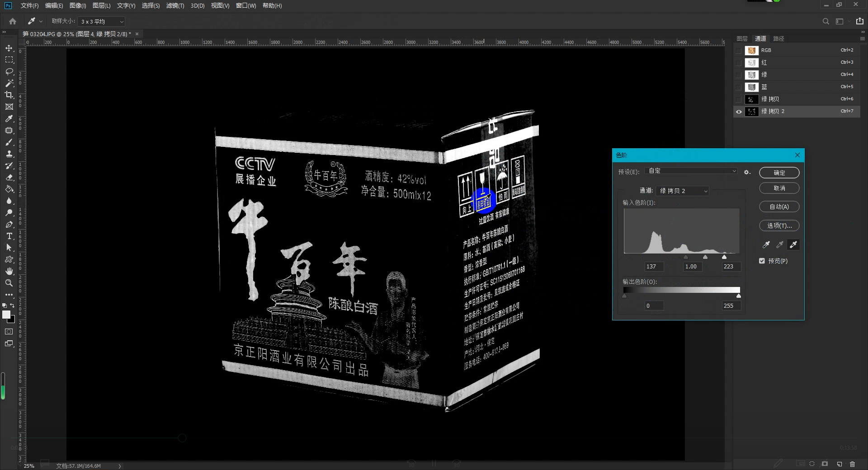This screenshot has width=868, height=470.
Task: Select the Eraser tool
Action: [x=9, y=177]
